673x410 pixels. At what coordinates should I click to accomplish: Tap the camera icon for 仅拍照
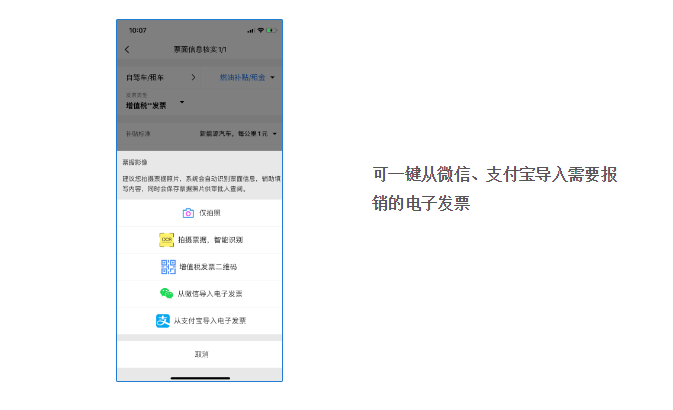tap(187, 213)
